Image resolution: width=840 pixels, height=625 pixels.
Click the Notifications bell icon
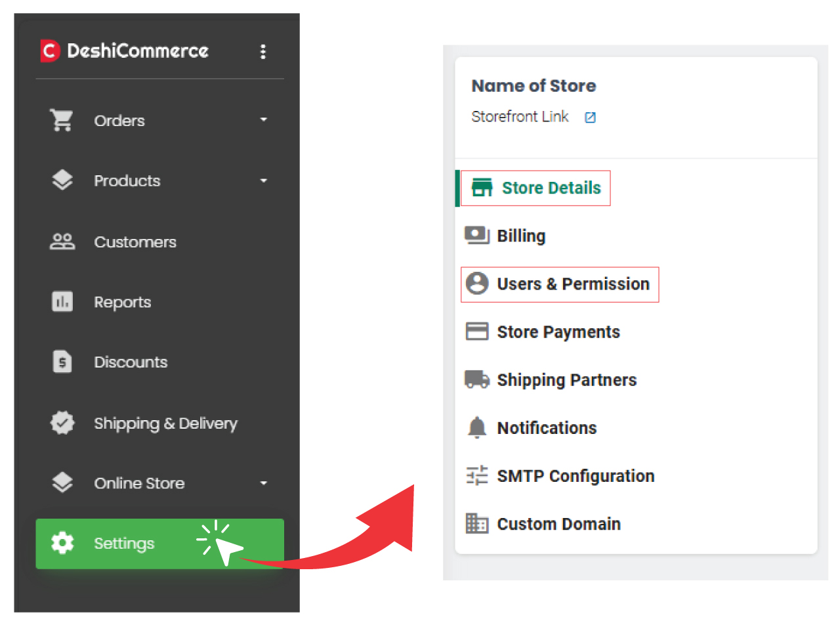pos(477,428)
